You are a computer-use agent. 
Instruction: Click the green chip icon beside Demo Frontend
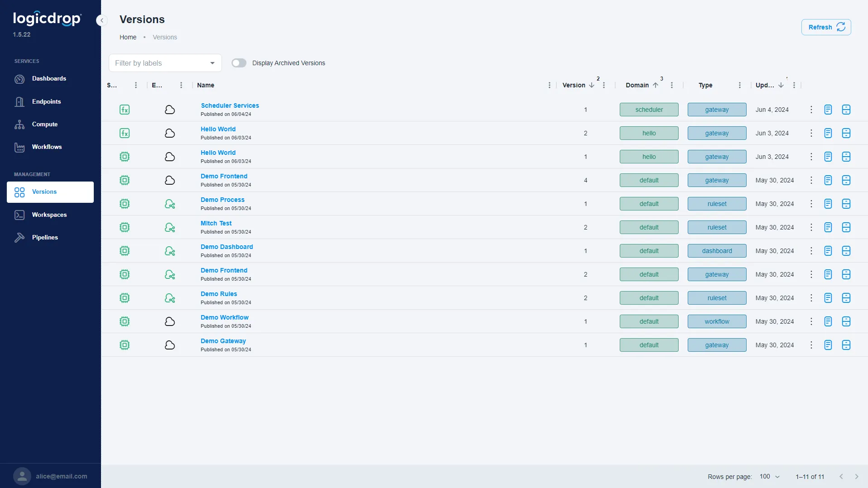tap(125, 180)
